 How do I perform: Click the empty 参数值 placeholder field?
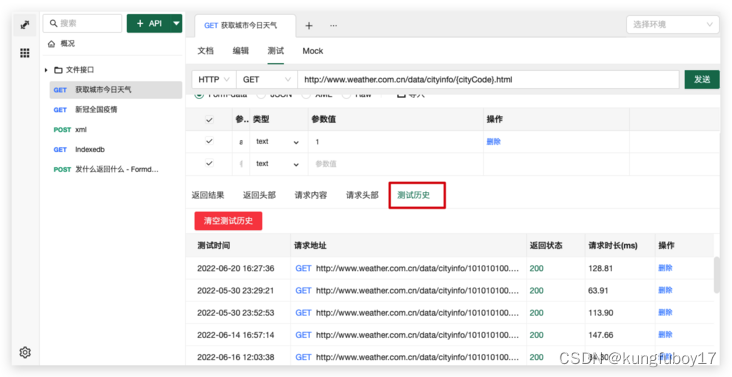(x=395, y=164)
